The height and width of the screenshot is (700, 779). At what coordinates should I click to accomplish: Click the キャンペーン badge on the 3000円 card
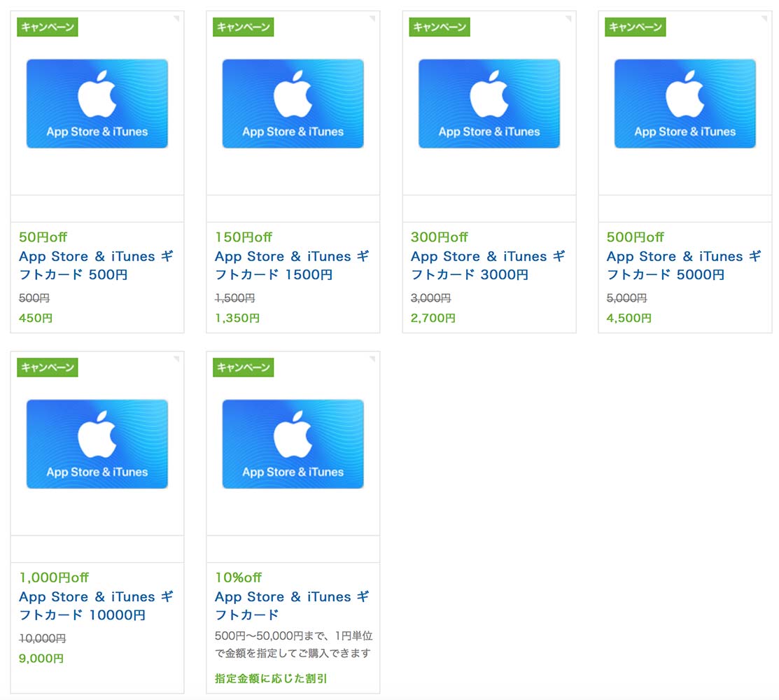[x=439, y=27]
